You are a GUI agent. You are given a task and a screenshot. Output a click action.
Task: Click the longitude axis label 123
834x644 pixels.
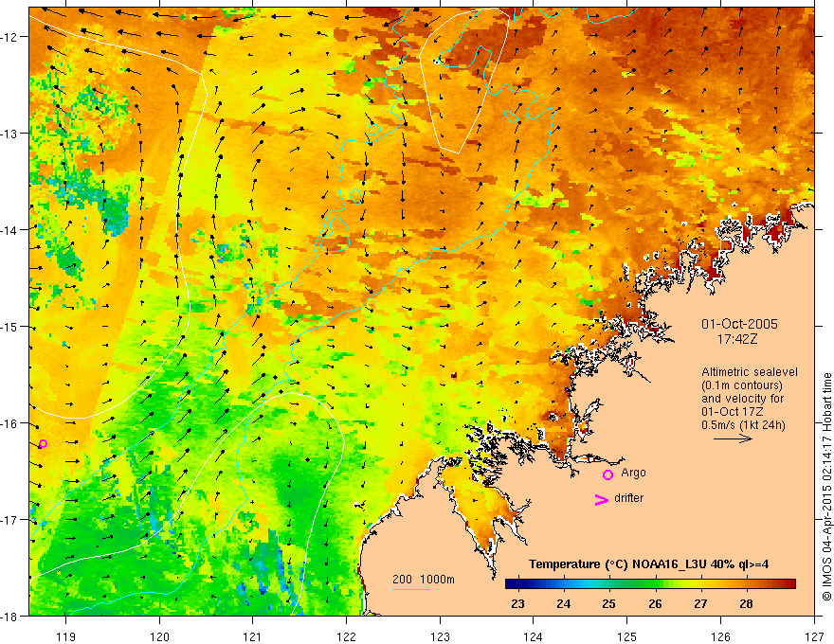(x=440, y=636)
